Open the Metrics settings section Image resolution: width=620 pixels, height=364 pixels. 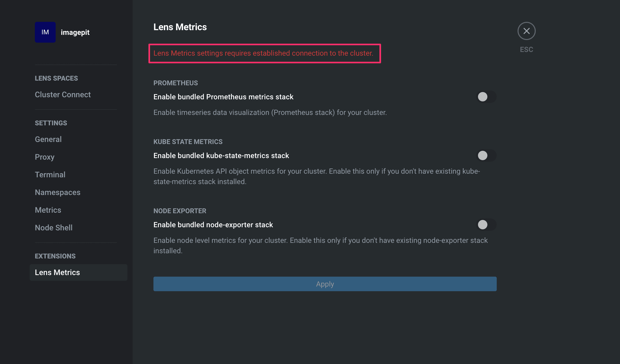[x=48, y=210]
